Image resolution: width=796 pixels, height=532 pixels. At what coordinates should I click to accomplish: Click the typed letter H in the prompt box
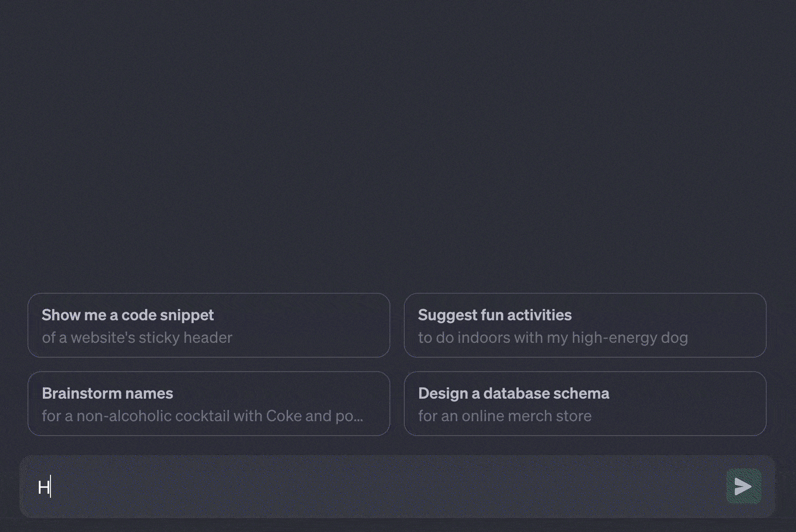(x=44, y=487)
